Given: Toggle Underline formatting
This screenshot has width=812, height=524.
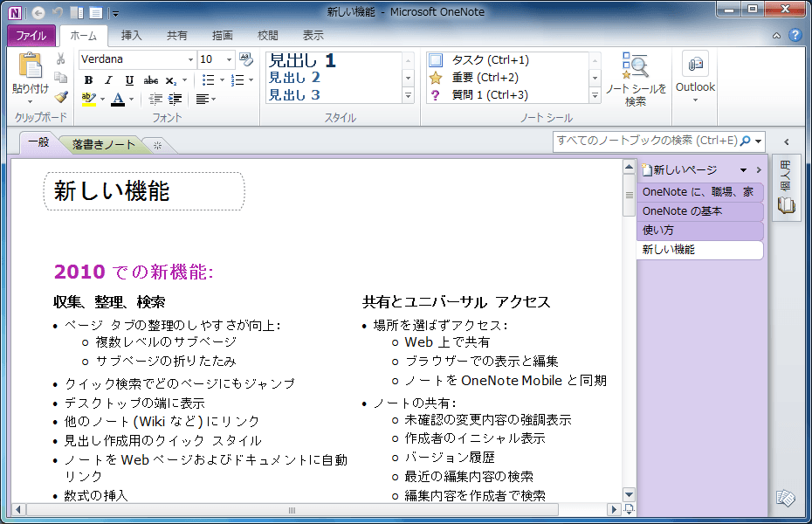Looking at the screenshot, I should click(129, 80).
